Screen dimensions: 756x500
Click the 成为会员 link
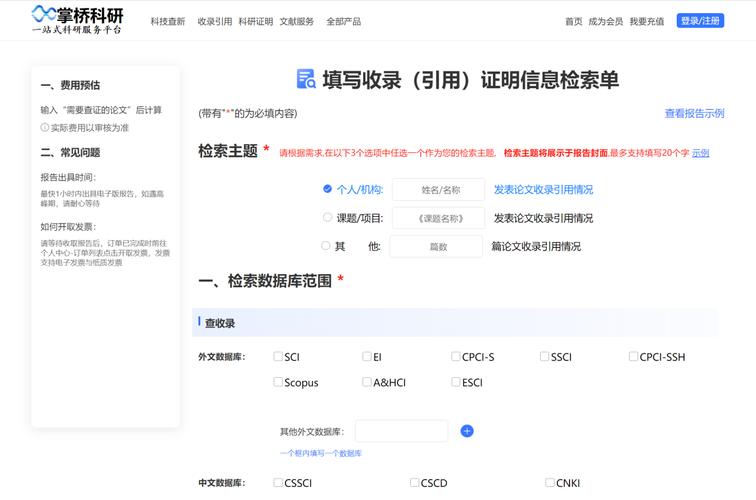[606, 21]
